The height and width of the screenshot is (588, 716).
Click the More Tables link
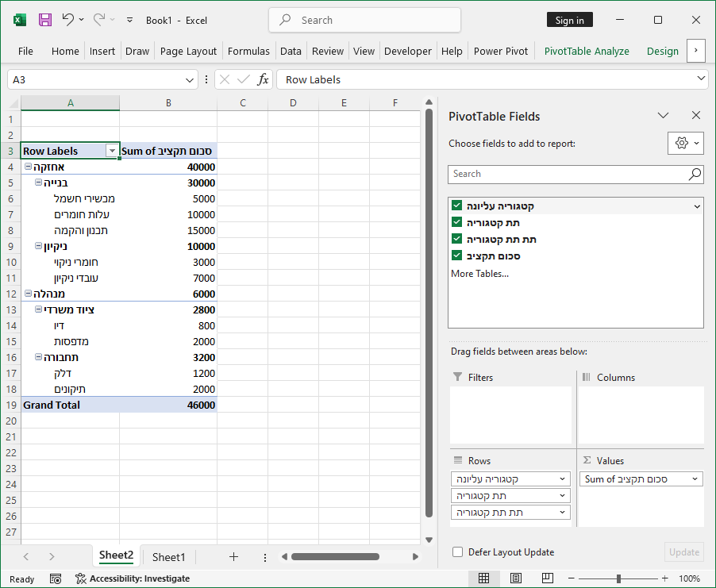(x=479, y=274)
